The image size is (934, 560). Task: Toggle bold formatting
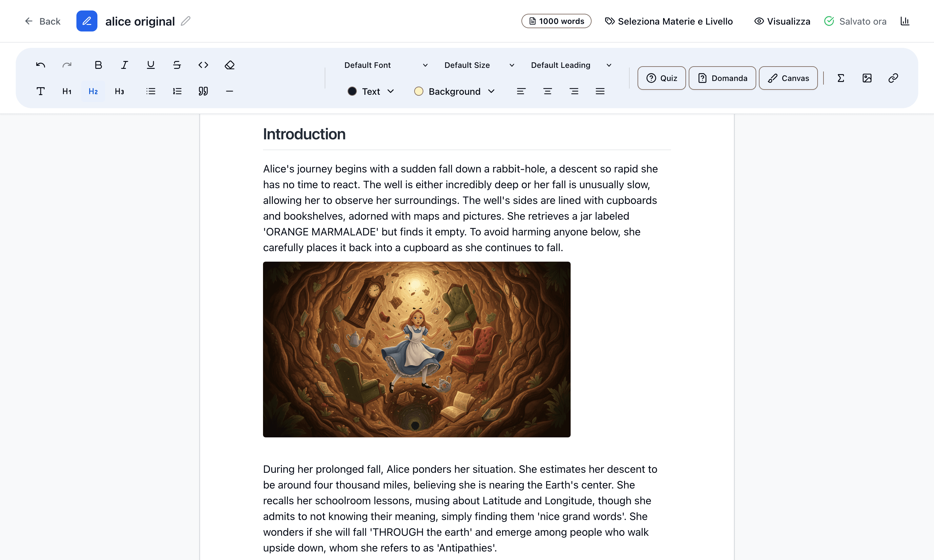98,65
